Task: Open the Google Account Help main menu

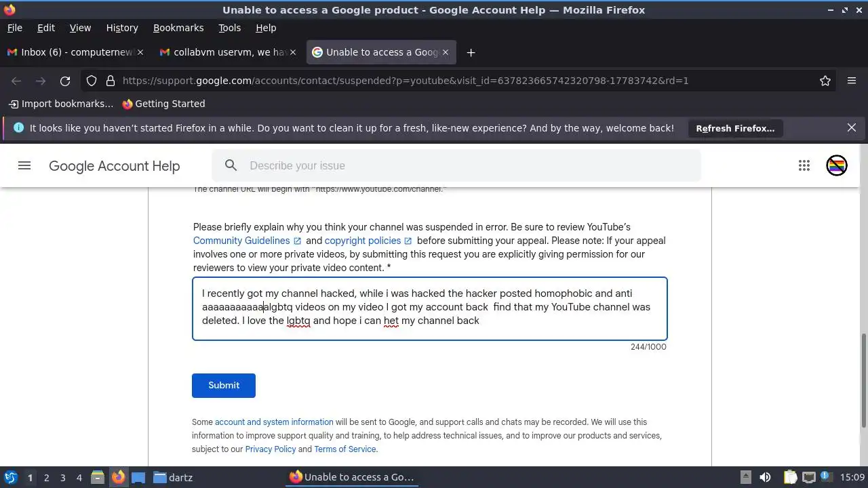Action: pyautogui.click(x=24, y=165)
